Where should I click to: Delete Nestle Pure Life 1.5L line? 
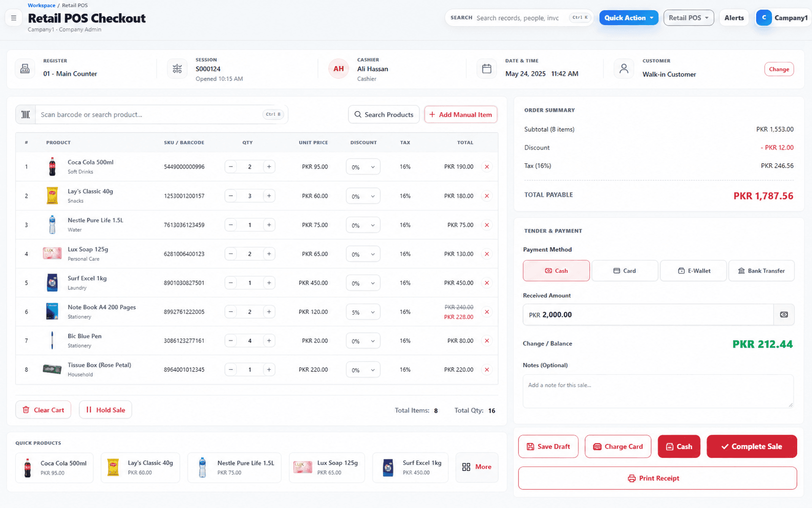(x=487, y=225)
